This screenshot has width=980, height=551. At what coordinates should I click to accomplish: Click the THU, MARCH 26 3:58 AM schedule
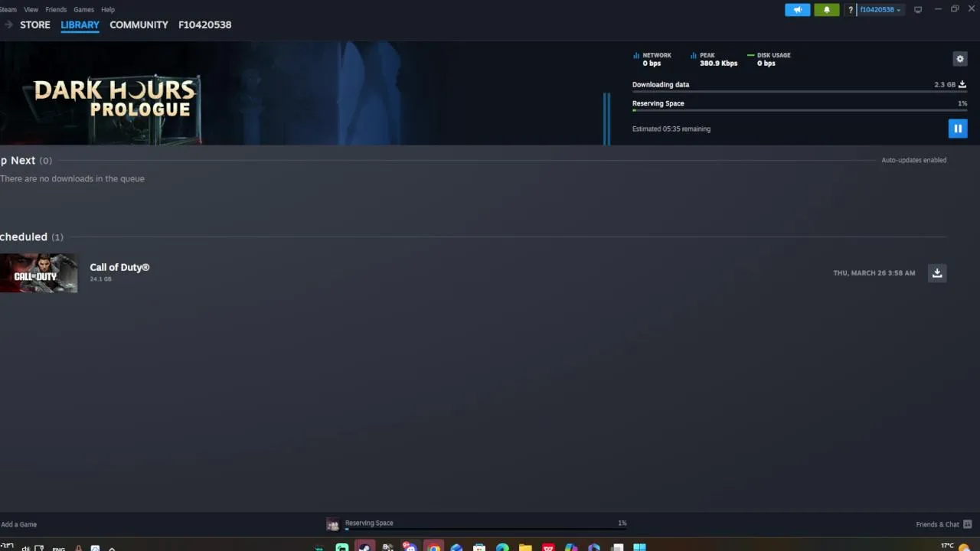(x=874, y=273)
